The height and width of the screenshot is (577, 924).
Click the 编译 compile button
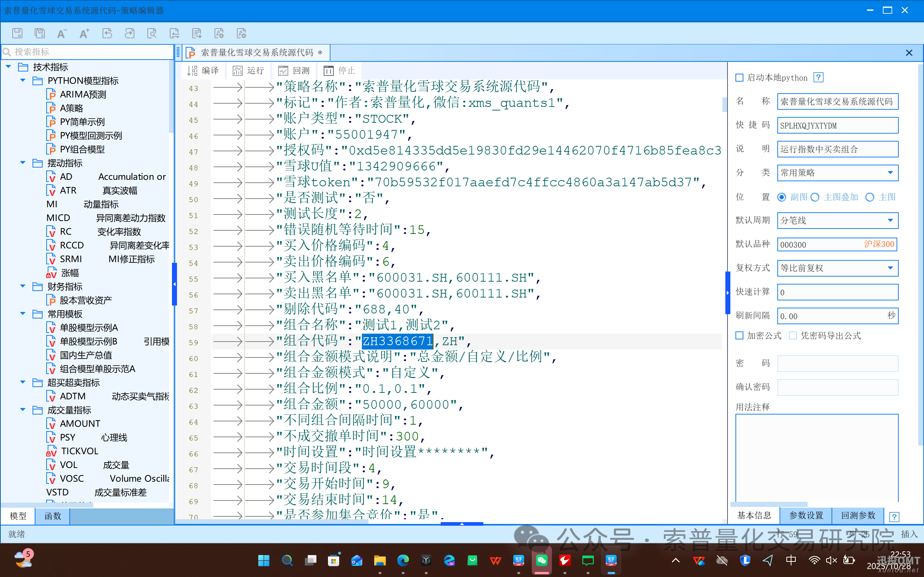point(203,71)
